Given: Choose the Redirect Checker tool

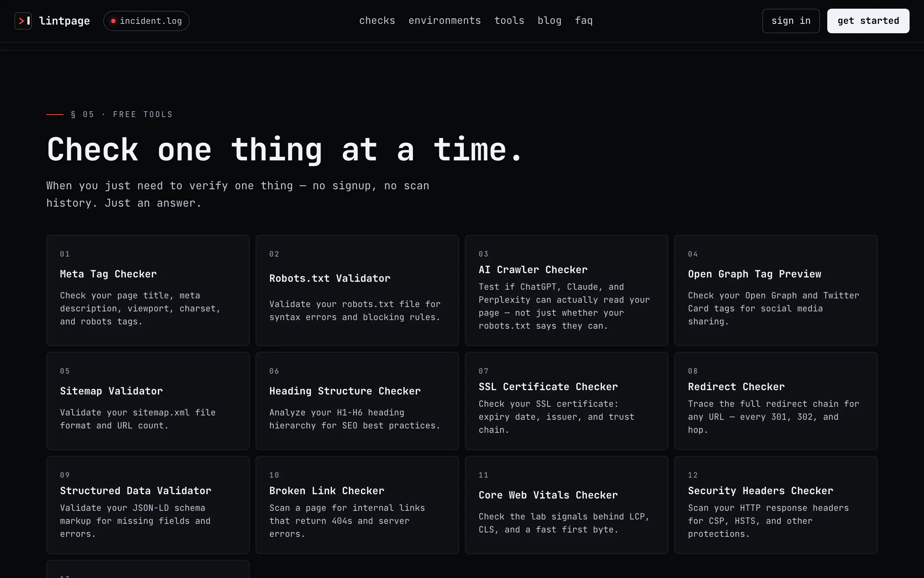Looking at the screenshot, I should click(x=775, y=401).
